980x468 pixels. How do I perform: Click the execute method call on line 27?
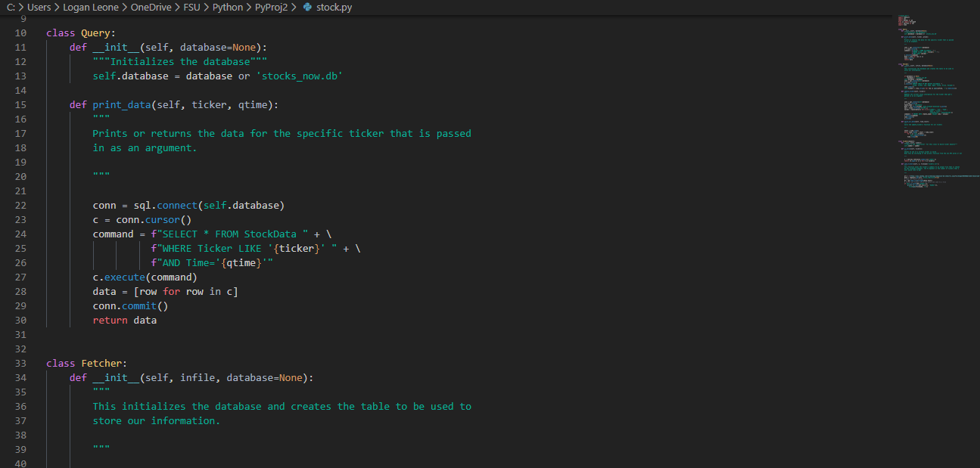tap(124, 277)
